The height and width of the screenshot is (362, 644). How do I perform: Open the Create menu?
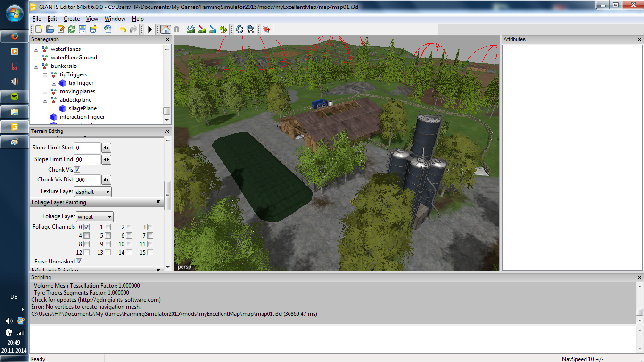pyautogui.click(x=72, y=19)
